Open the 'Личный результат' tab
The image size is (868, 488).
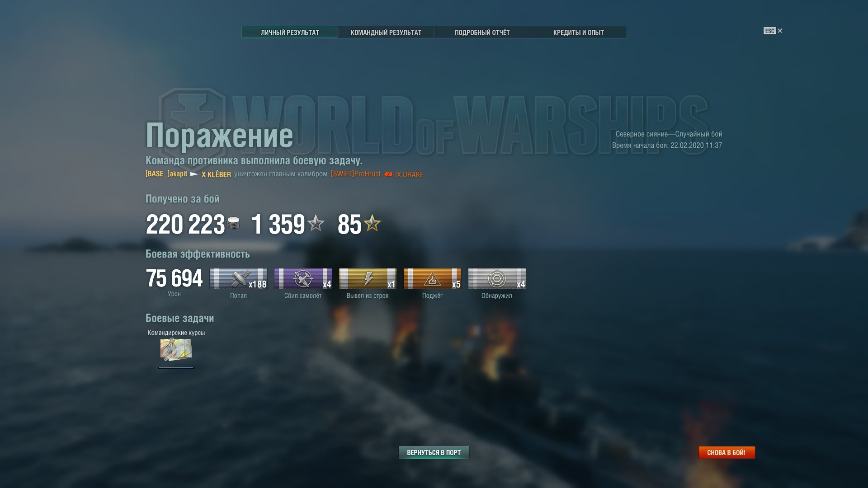[290, 33]
